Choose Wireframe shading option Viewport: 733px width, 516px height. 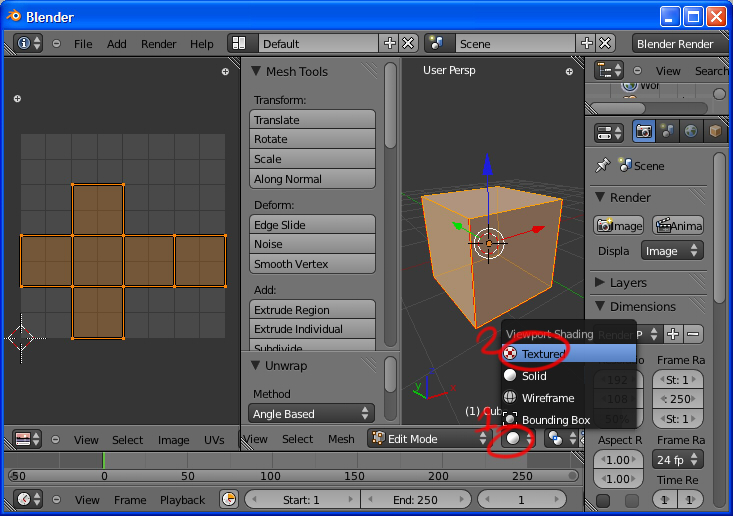[548, 398]
